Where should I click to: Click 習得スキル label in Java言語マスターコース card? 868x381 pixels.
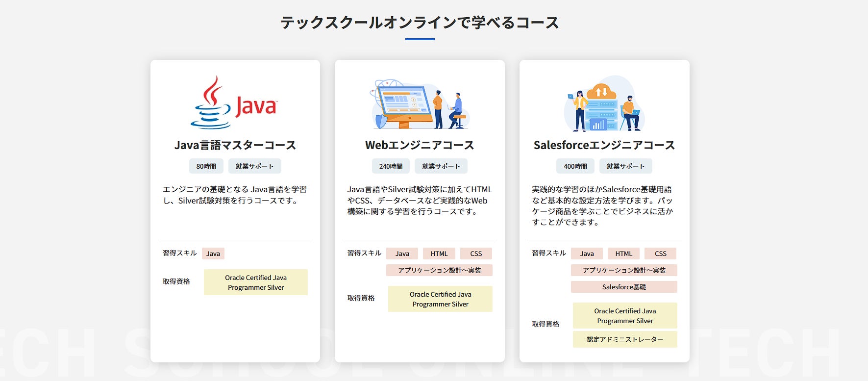180,253
